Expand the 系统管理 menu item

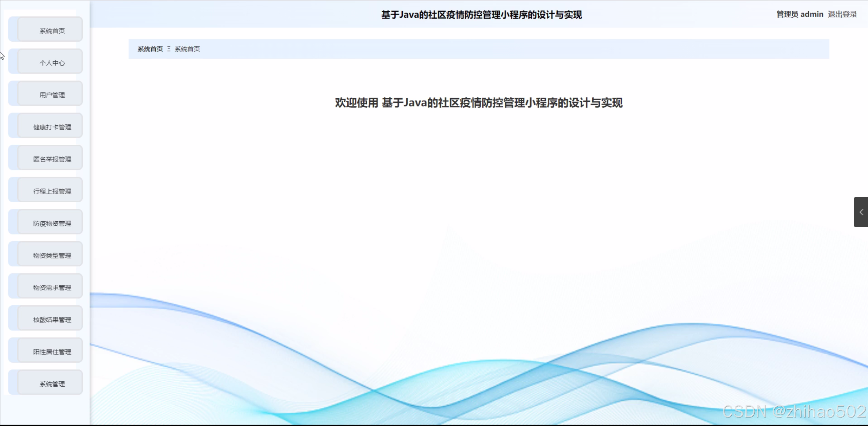click(x=52, y=384)
